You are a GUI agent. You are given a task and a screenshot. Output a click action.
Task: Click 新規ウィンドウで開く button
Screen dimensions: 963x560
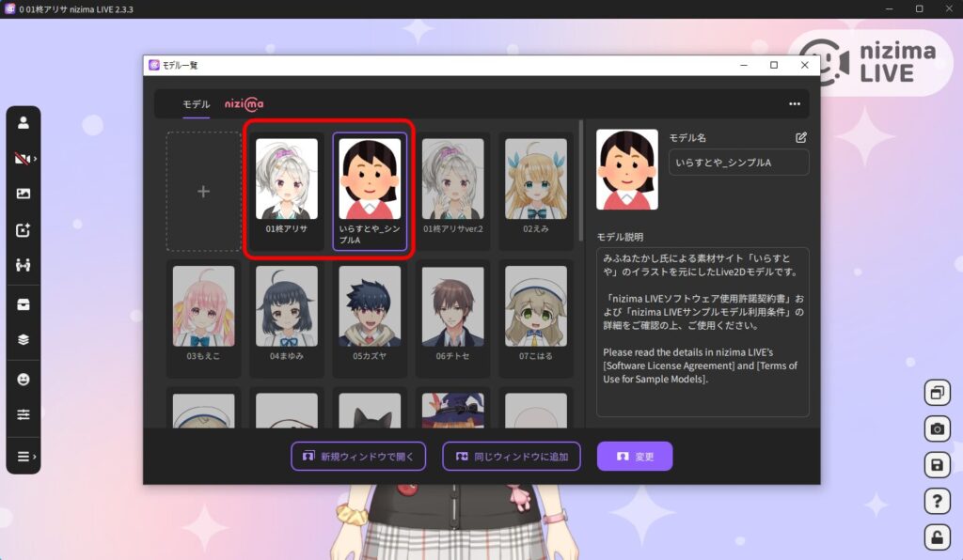tap(358, 457)
